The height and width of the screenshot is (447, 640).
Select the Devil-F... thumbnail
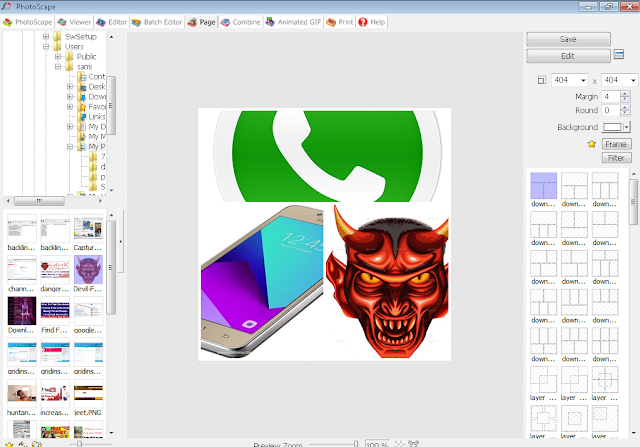point(88,270)
